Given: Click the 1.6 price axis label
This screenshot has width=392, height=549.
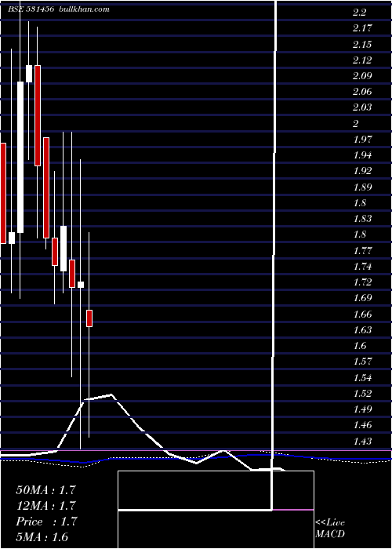Looking at the screenshot, I should click(359, 346).
